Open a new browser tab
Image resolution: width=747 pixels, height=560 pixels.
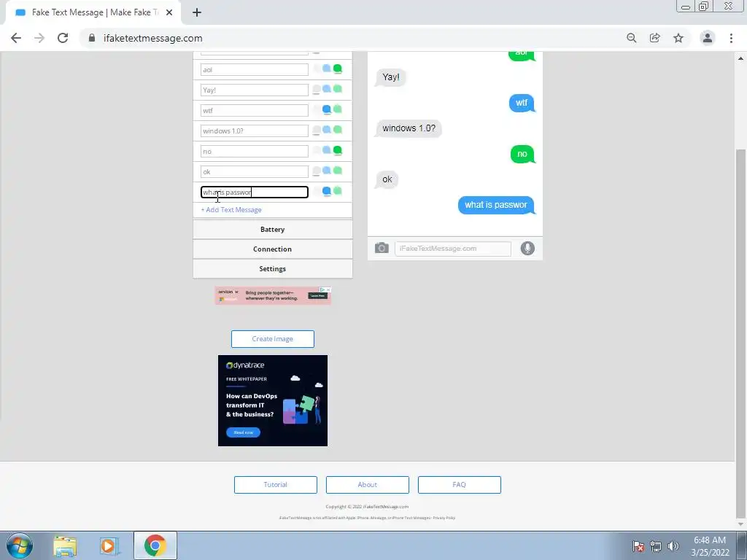(197, 12)
